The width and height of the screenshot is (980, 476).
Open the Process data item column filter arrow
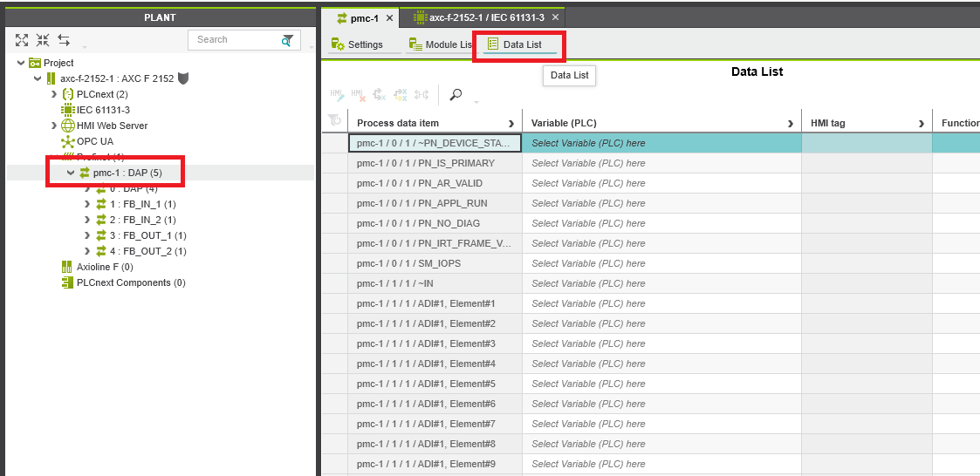point(511,124)
